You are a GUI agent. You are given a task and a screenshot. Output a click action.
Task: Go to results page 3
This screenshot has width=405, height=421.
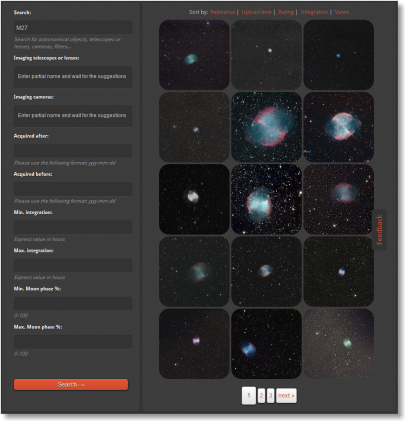click(270, 396)
